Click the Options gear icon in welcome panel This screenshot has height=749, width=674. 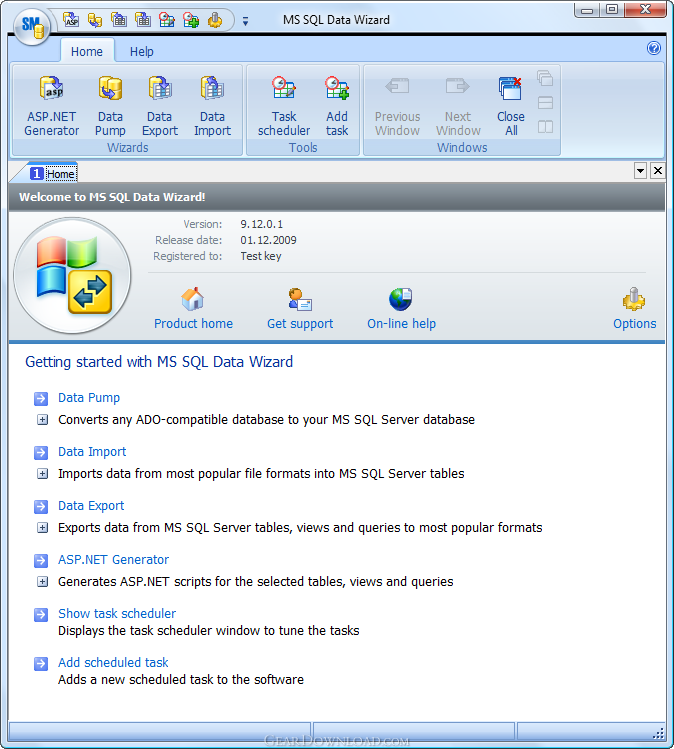[634, 299]
